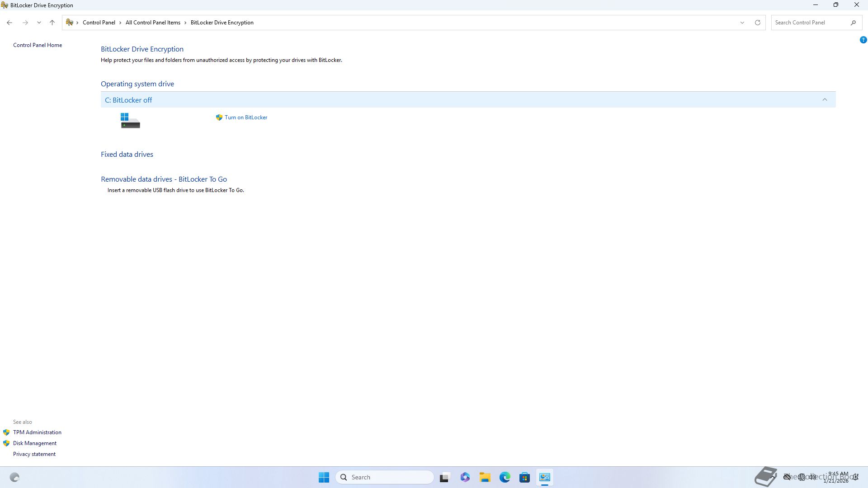
Task: Open Microsoft Store from the taskbar
Action: point(524,477)
